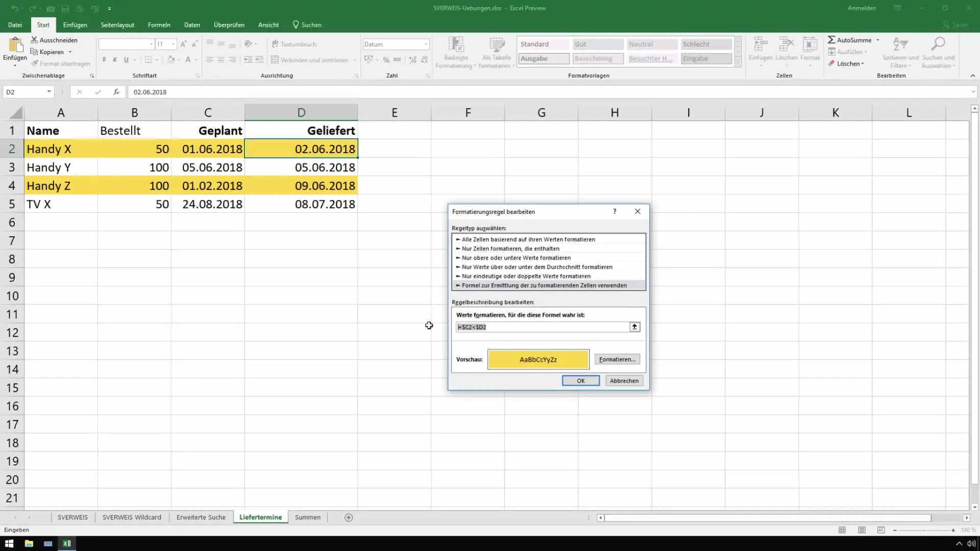Open Windows Start menu
This screenshot has width=980, height=551.
coord(9,543)
